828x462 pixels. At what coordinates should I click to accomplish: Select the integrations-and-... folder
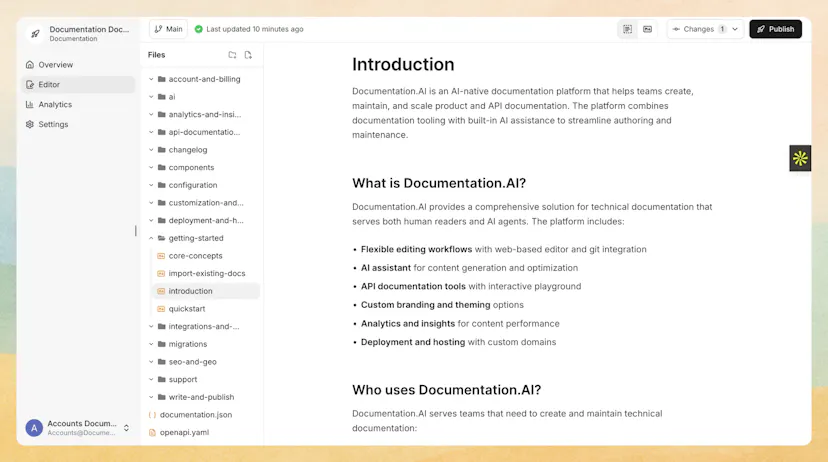[202, 326]
